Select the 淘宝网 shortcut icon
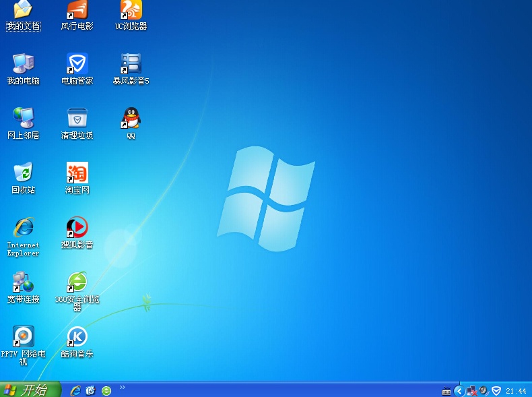The height and width of the screenshot is (397, 532). pyautogui.click(x=77, y=173)
